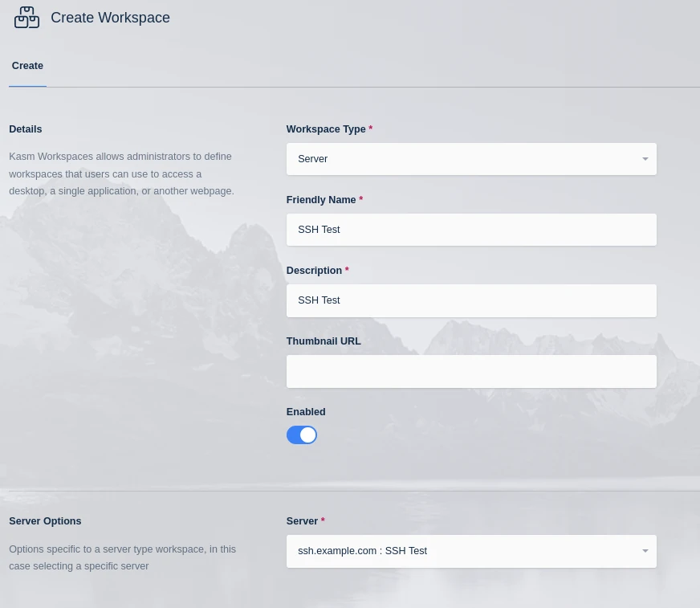Image resolution: width=700 pixels, height=608 pixels.
Task: Click the Enabled field label
Action: click(305, 411)
